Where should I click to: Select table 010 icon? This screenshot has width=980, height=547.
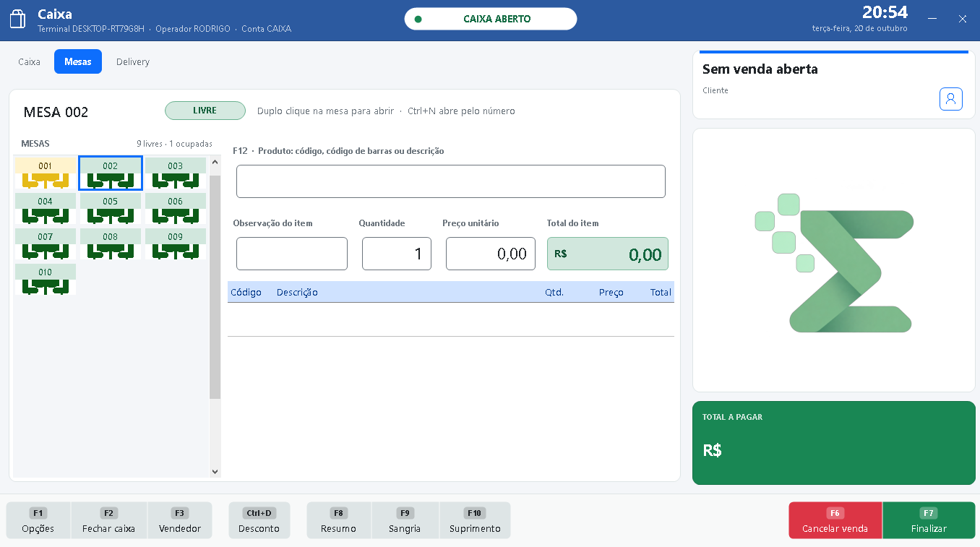[x=46, y=280]
